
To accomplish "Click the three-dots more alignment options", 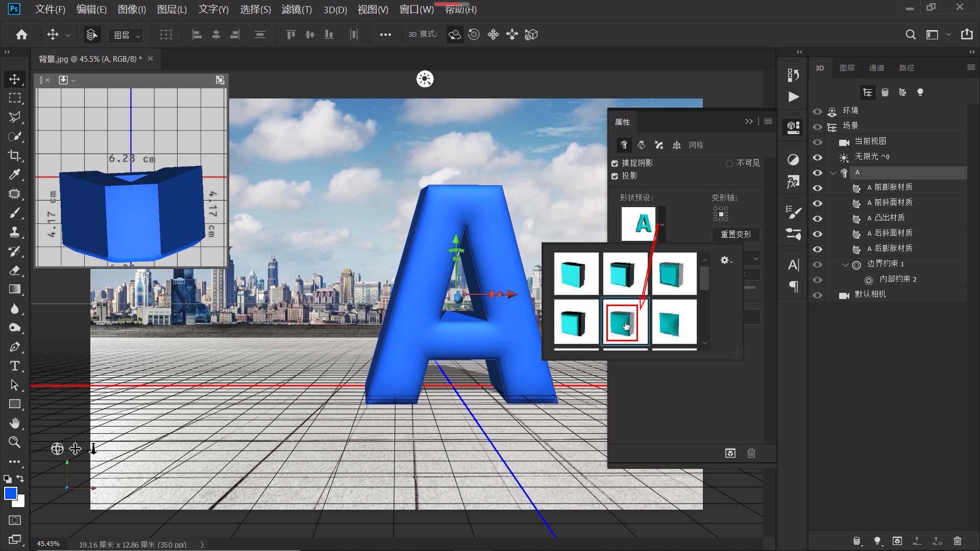I will 385,35.
